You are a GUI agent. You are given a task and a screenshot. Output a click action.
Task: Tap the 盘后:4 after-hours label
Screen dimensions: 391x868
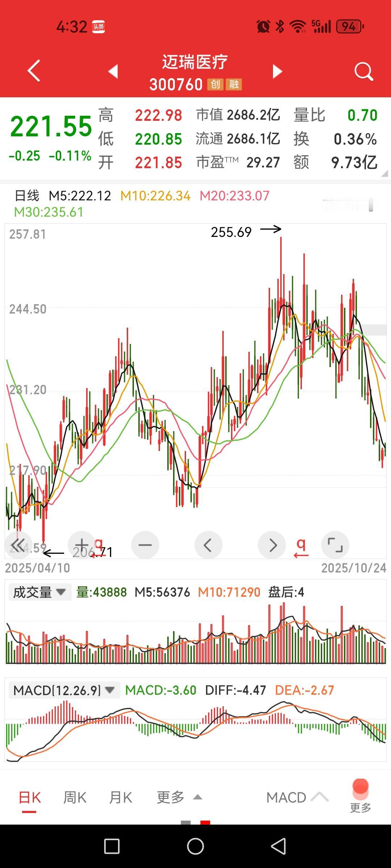[286, 592]
